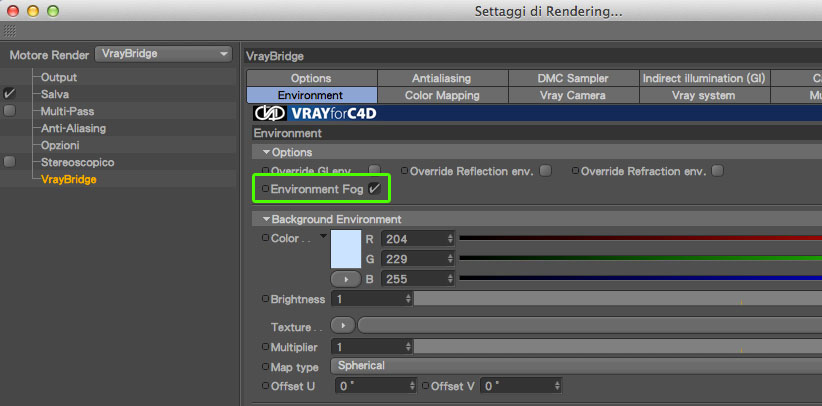822x406 pixels.
Task: Switch to the DMC Sampler tab
Action: click(x=573, y=78)
